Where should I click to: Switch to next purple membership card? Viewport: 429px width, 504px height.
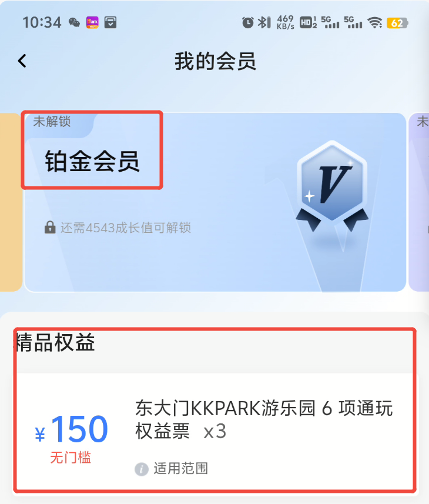tap(419, 202)
